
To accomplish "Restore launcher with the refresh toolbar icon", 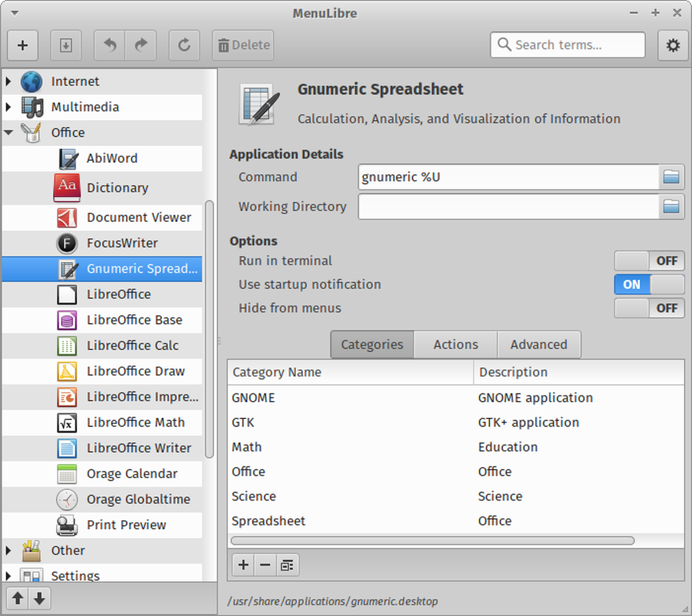I will (x=183, y=45).
